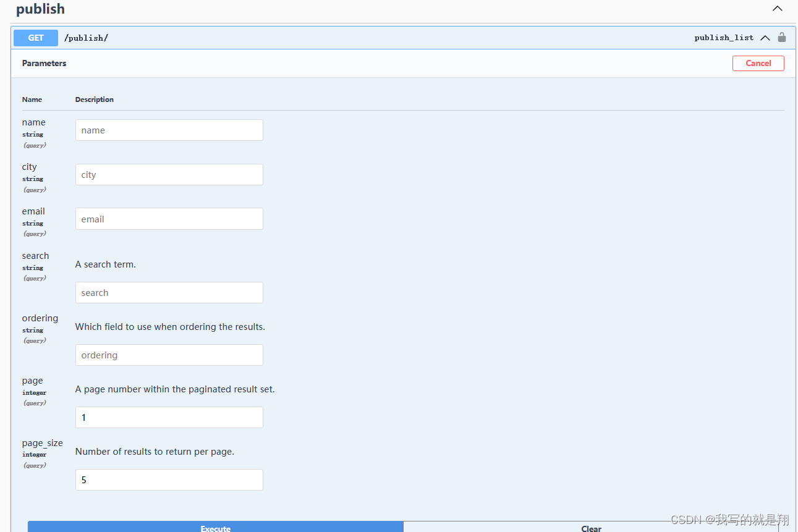Click the publish_list operation ID text
Image resolution: width=798 pixels, height=532 pixels.
(x=724, y=38)
